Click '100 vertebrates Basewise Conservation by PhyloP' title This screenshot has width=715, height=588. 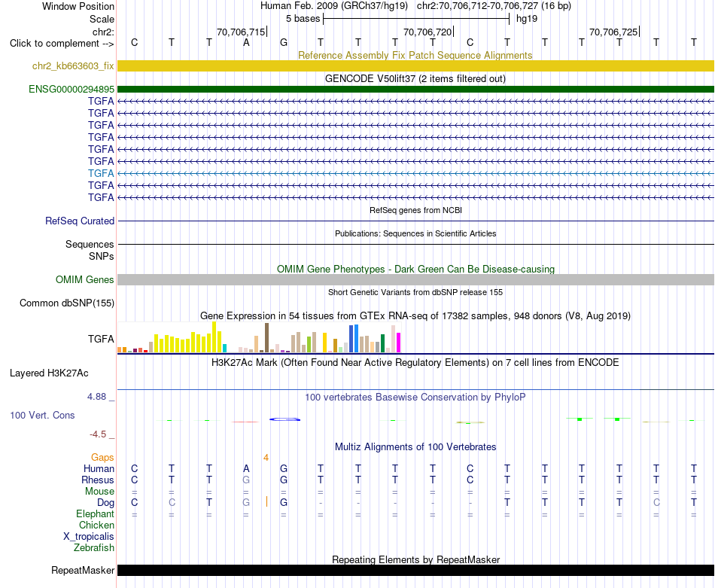(415, 398)
